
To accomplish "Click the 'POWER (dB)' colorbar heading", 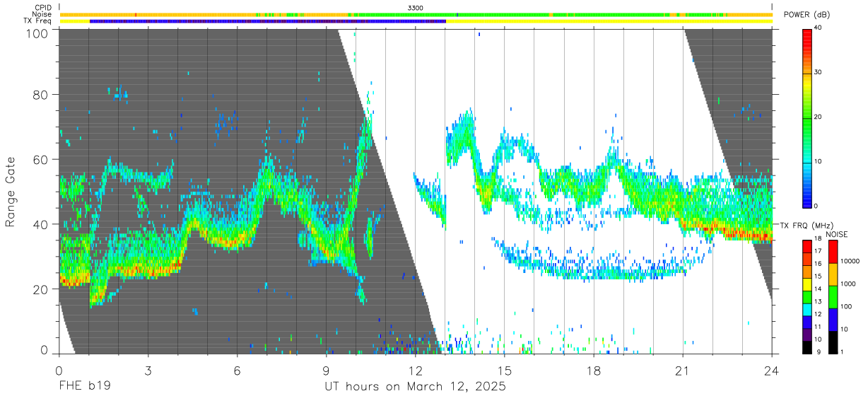I will pos(807,14).
